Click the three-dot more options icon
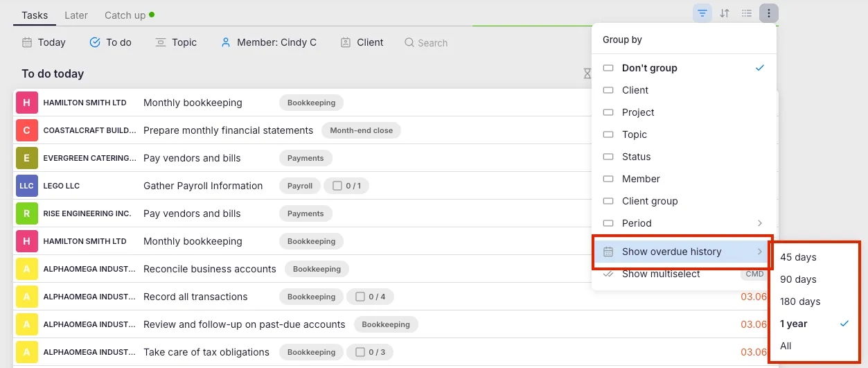This screenshot has width=868, height=368. pyautogui.click(x=769, y=13)
